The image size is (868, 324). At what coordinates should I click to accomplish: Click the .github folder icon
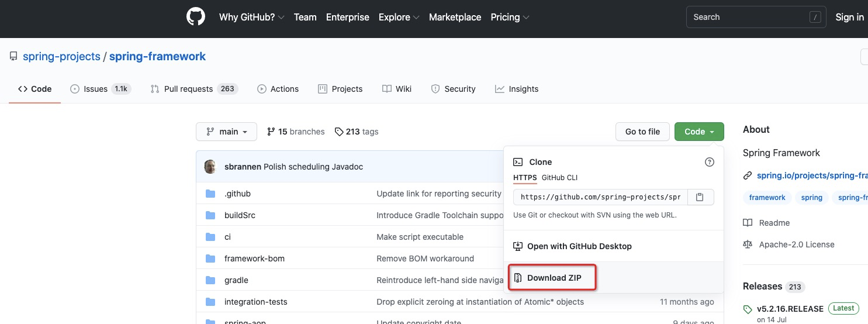210,194
